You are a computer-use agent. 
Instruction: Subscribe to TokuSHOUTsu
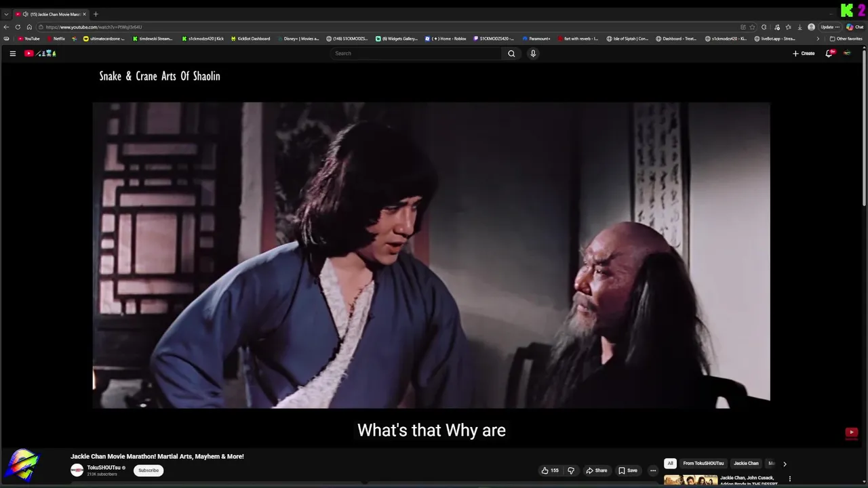(x=149, y=470)
